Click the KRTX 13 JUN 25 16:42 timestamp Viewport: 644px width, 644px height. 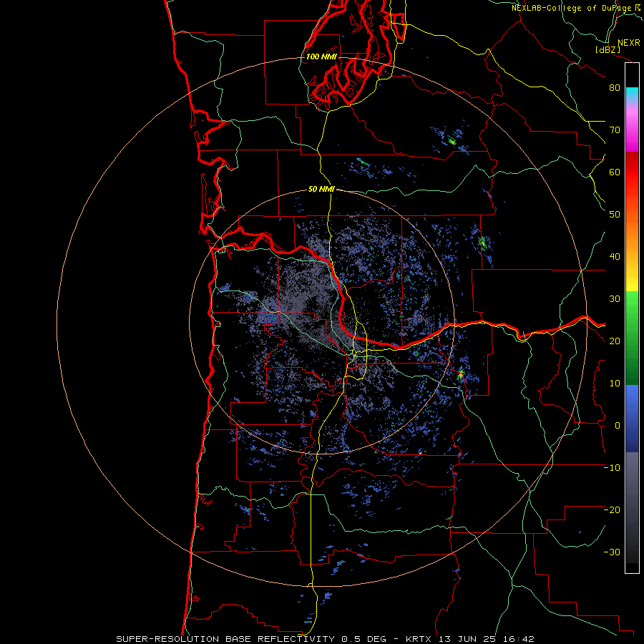pyautogui.click(x=470, y=639)
